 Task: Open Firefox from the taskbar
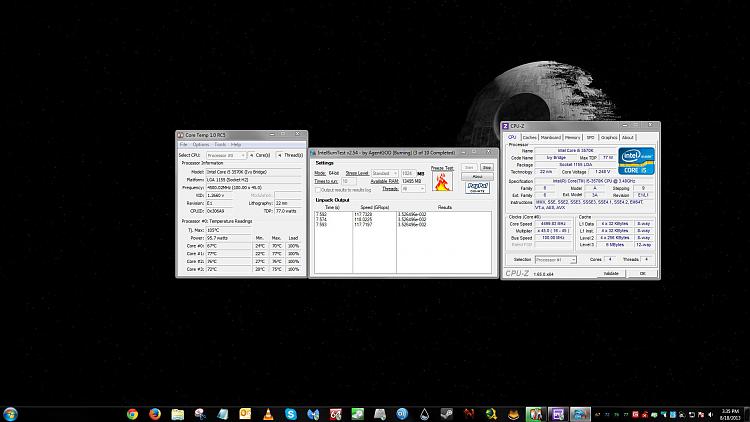[x=154, y=414]
